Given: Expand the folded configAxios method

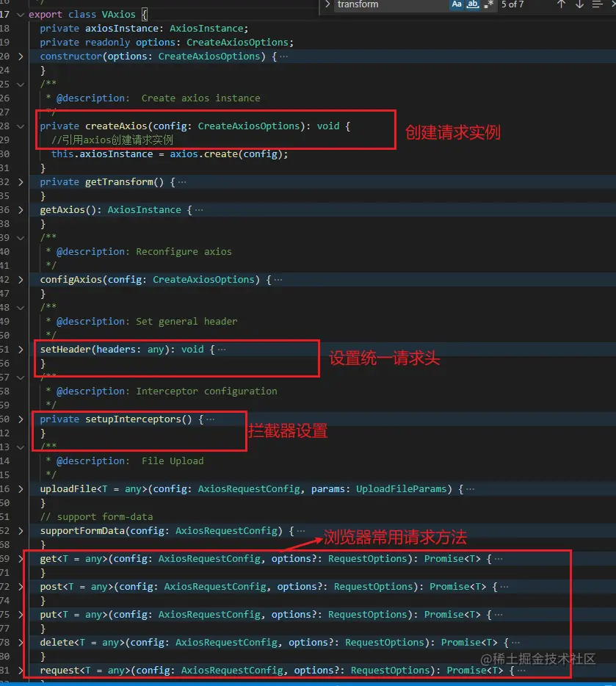Looking at the screenshot, I should 20,280.
